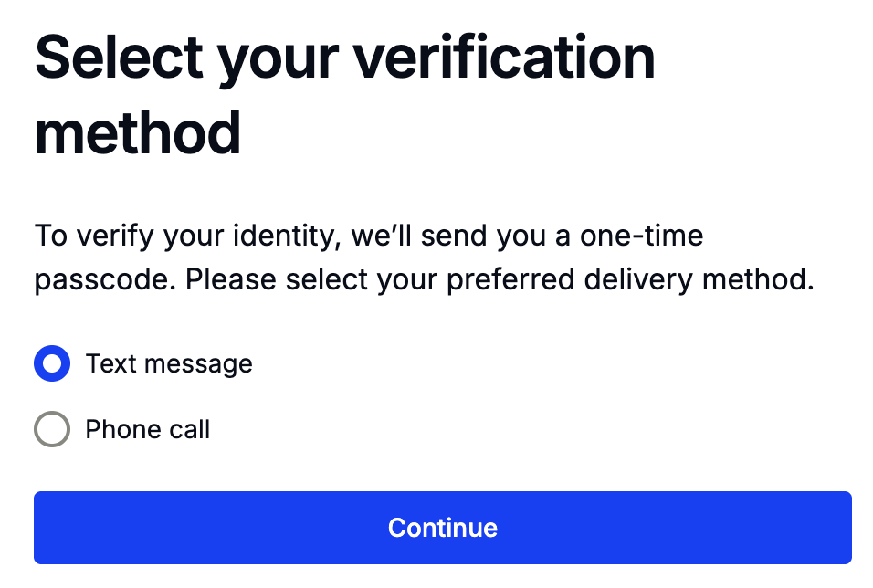Click the currently selected Text message radio
The image size is (873, 588).
pos(52,364)
